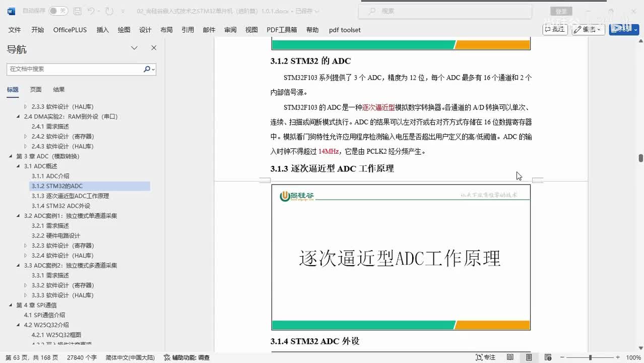The width and height of the screenshot is (644, 363).
Task: Click the Undo arrow icon
Action: [x=91, y=11]
